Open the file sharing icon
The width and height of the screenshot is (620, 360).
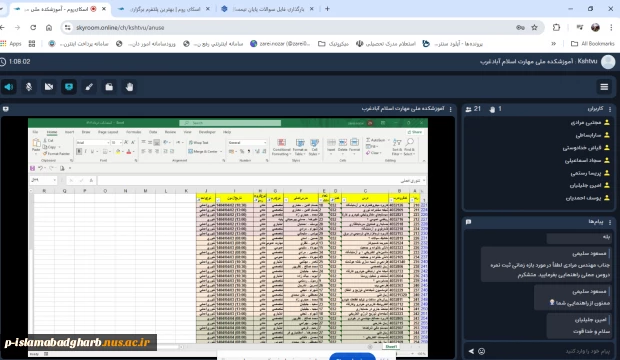109,87
